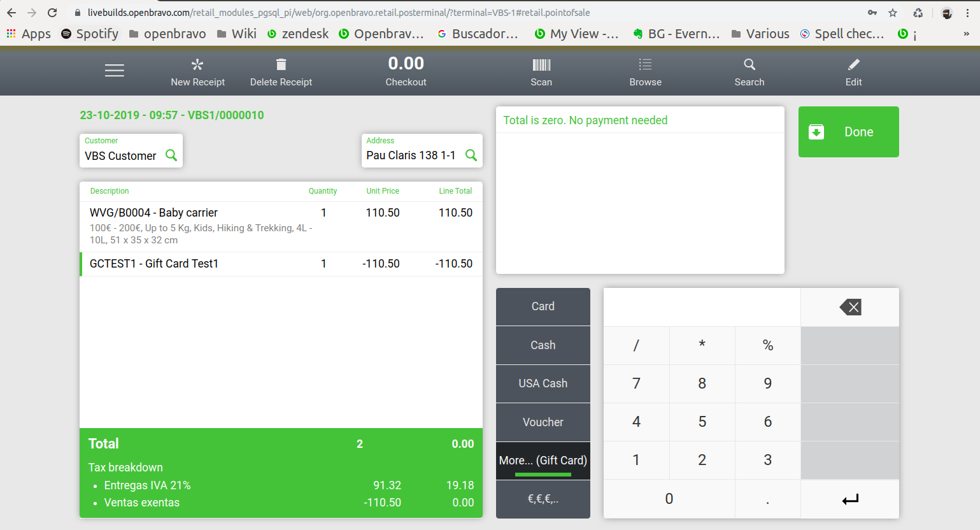Click the Ventas exentas tax line
Viewport: 980px width, 530px height.
point(281,503)
